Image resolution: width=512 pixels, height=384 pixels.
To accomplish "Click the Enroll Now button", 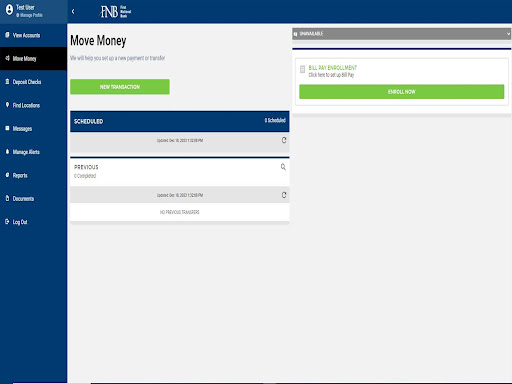I will pos(402,92).
